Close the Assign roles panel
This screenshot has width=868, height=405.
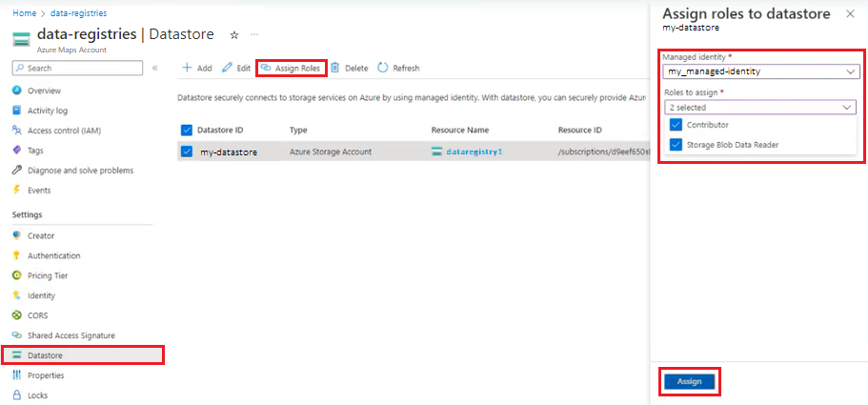click(850, 14)
